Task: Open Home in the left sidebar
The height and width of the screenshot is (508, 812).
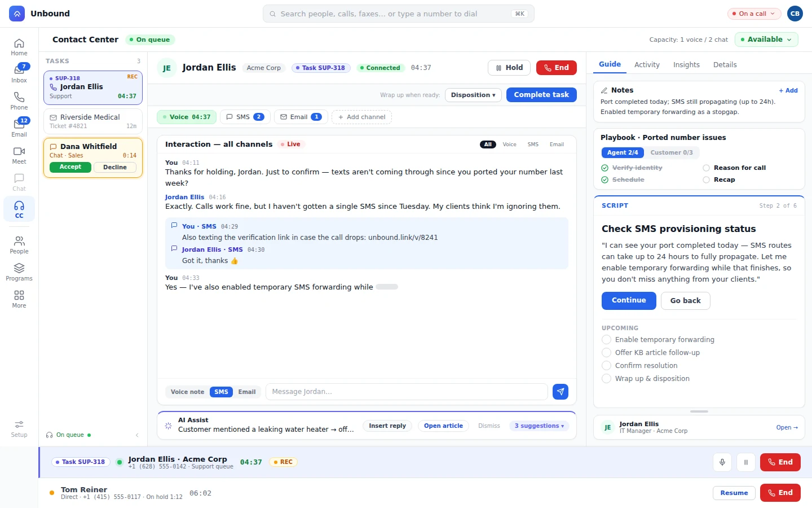Action: [x=19, y=47]
